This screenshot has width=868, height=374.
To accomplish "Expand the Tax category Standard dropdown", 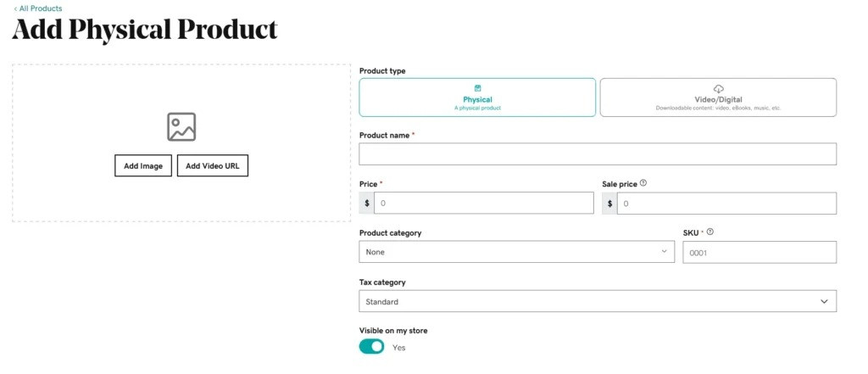I will click(x=598, y=301).
